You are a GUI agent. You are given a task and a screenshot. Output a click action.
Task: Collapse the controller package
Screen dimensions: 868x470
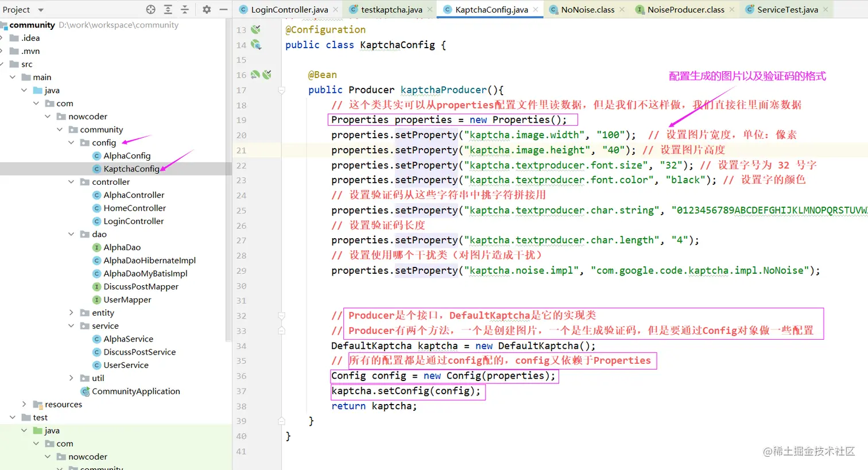pyautogui.click(x=71, y=182)
